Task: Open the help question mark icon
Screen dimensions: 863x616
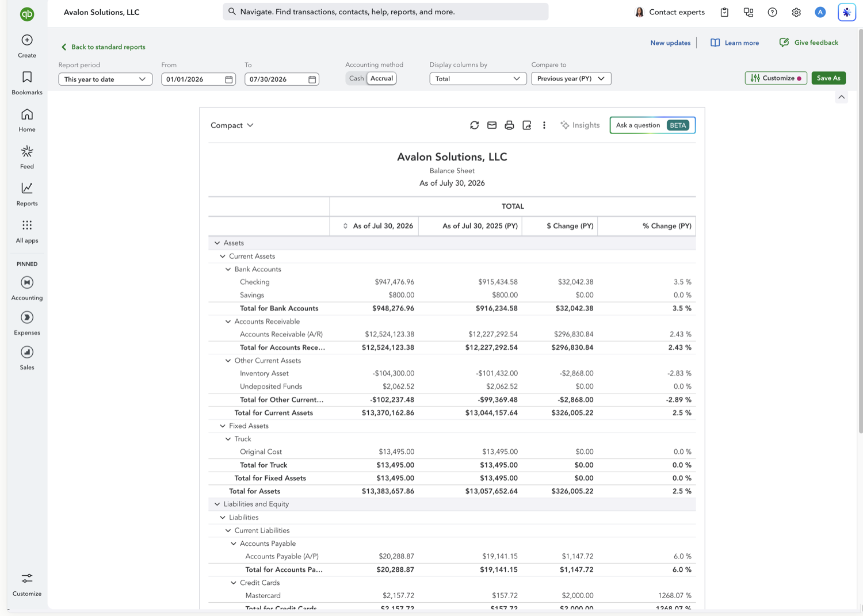Action: (773, 12)
